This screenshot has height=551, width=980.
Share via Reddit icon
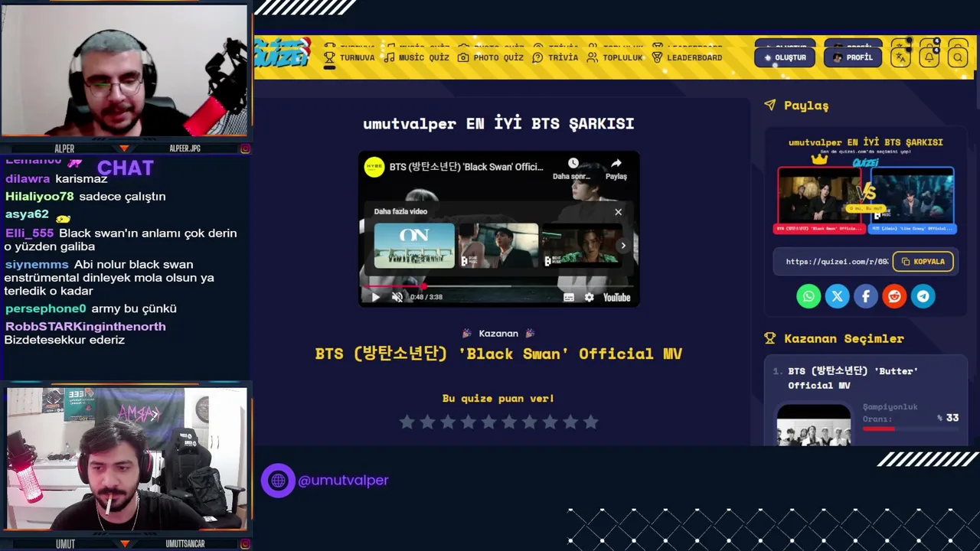pyautogui.click(x=894, y=296)
